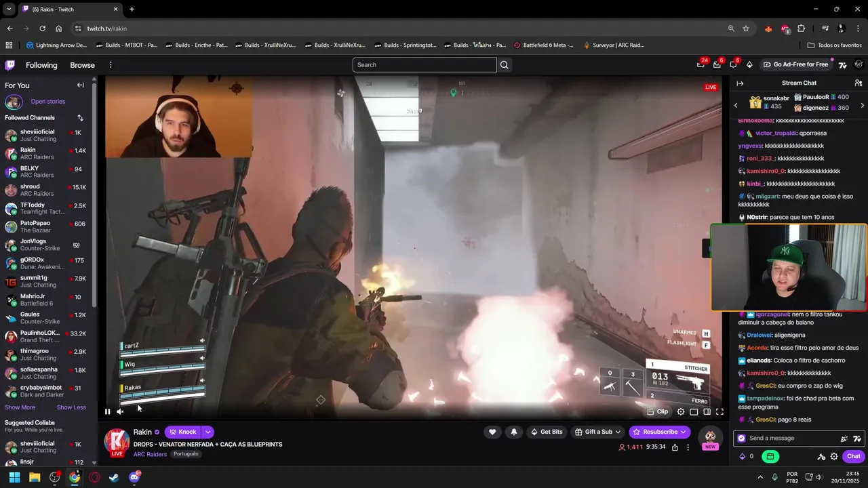
Task: Click the green drops button under chat
Action: (x=770, y=456)
